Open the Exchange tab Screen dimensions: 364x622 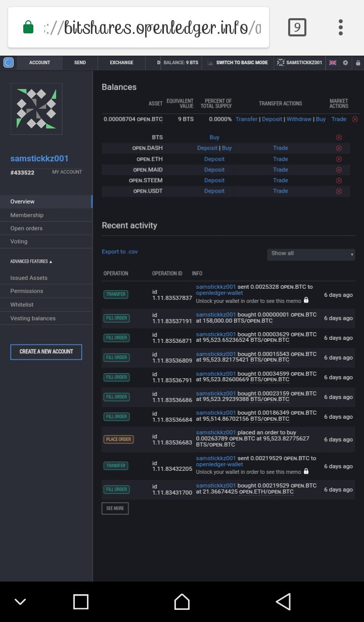(122, 63)
